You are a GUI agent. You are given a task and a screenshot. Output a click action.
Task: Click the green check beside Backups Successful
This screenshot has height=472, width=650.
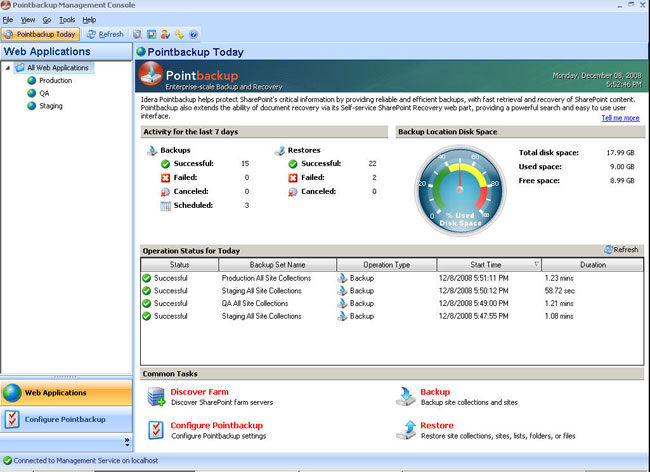click(165, 164)
